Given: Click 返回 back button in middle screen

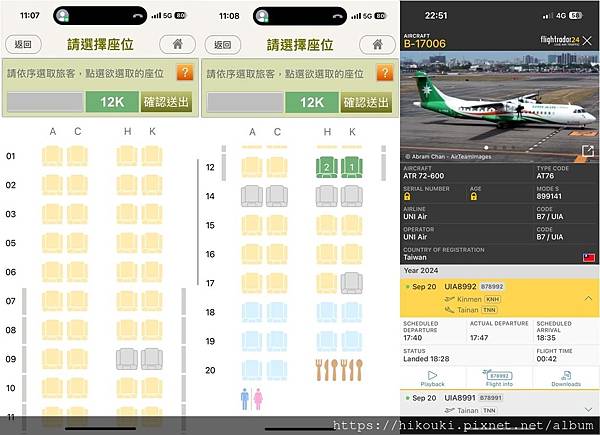Looking at the screenshot, I should point(223,45).
